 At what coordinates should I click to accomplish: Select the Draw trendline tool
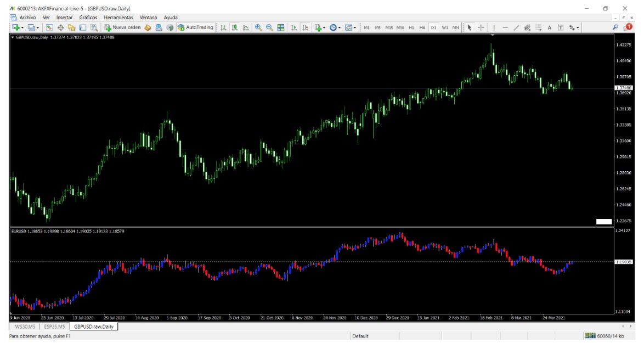(x=516, y=27)
